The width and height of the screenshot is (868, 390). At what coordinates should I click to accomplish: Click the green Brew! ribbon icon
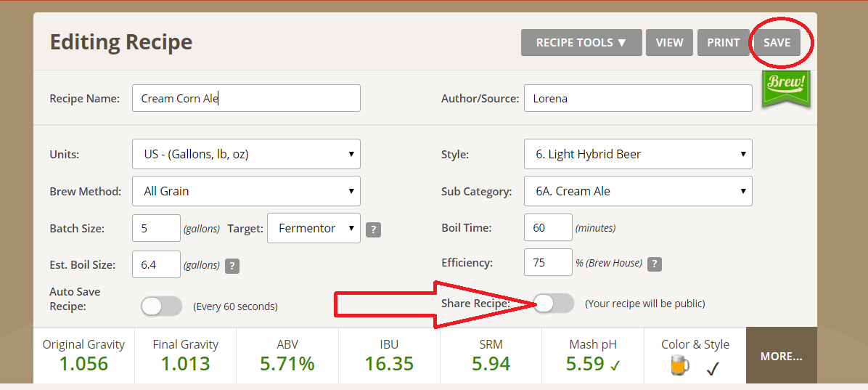(x=786, y=89)
